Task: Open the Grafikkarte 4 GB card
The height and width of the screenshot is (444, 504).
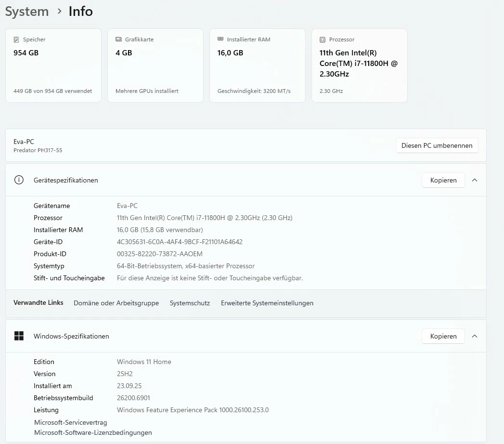Action: pos(155,65)
